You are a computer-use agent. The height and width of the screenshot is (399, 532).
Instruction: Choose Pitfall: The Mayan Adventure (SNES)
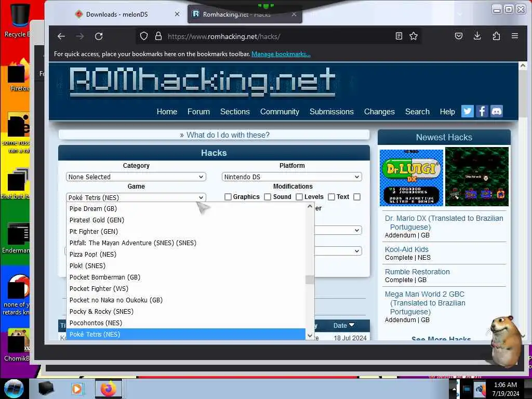(x=186, y=243)
